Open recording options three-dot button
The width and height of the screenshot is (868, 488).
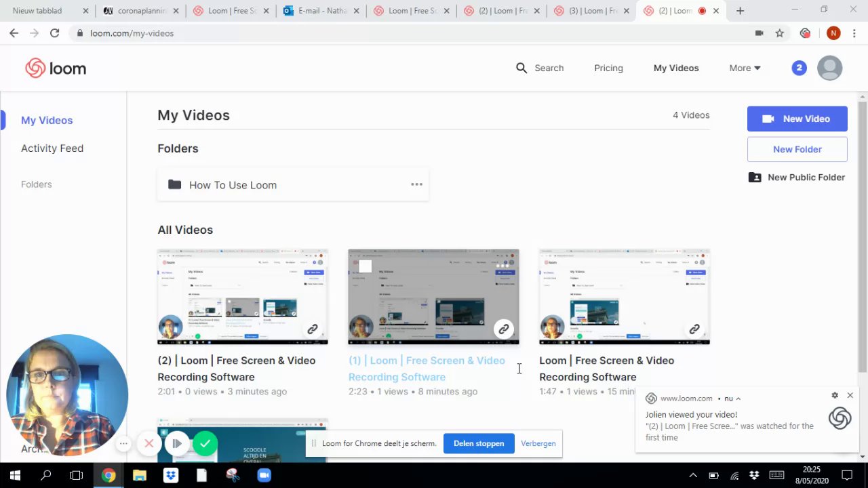point(123,444)
